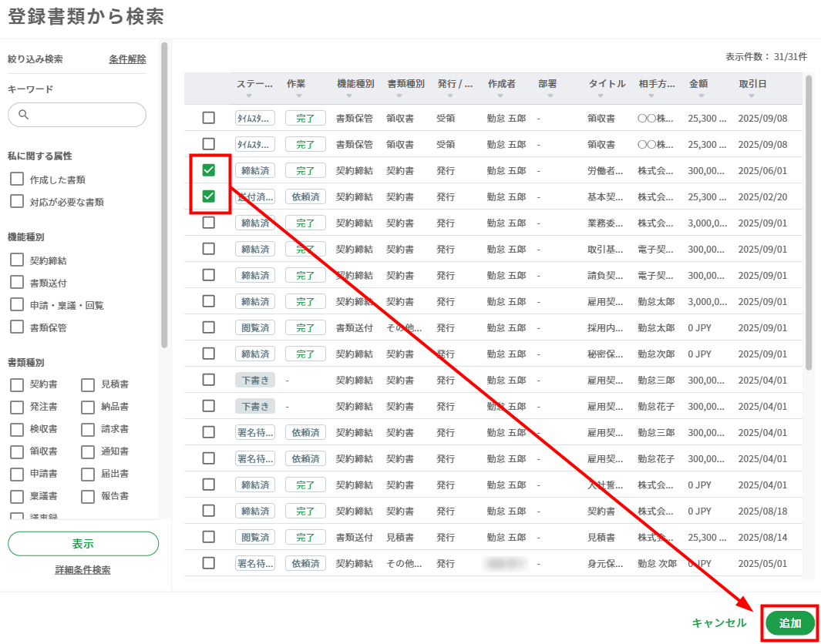Select the 請求書 document type checkbox
821x644 pixels.
pos(88,430)
